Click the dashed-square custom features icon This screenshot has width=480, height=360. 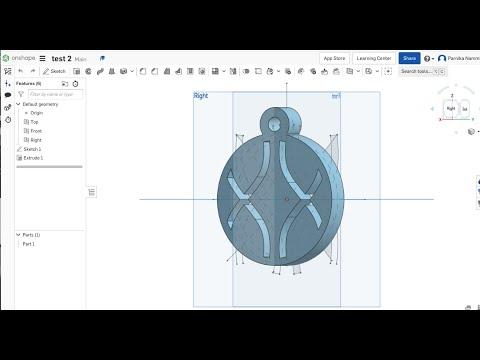(x=388, y=71)
